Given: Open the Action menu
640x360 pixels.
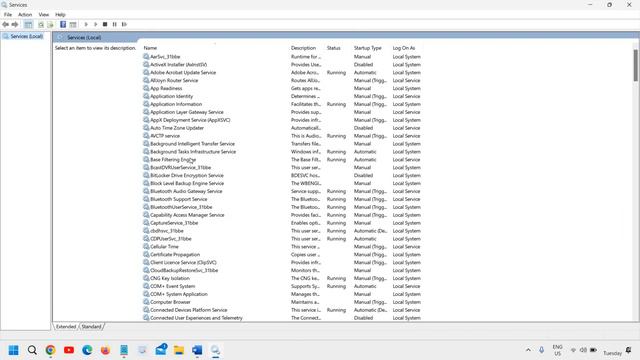Looking at the screenshot, I should [25, 15].
